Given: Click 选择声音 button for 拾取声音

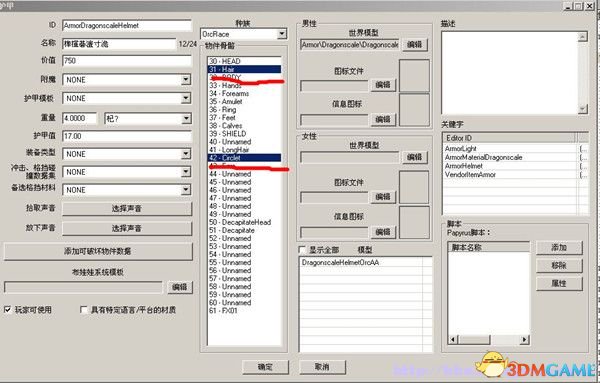Looking at the screenshot, I should point(127,209).
